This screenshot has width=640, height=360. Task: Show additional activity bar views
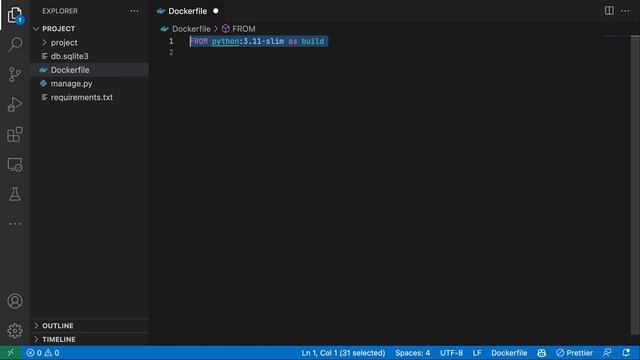click(15, 224)
